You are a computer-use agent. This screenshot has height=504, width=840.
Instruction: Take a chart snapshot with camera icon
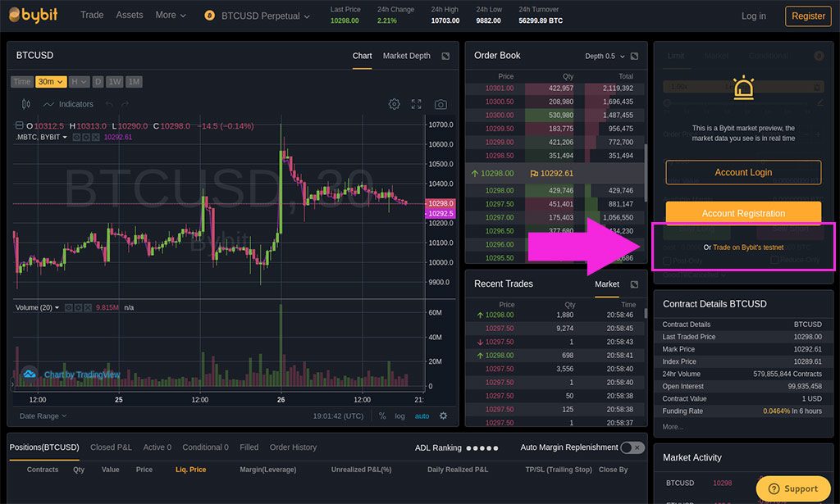click(441, 104)
